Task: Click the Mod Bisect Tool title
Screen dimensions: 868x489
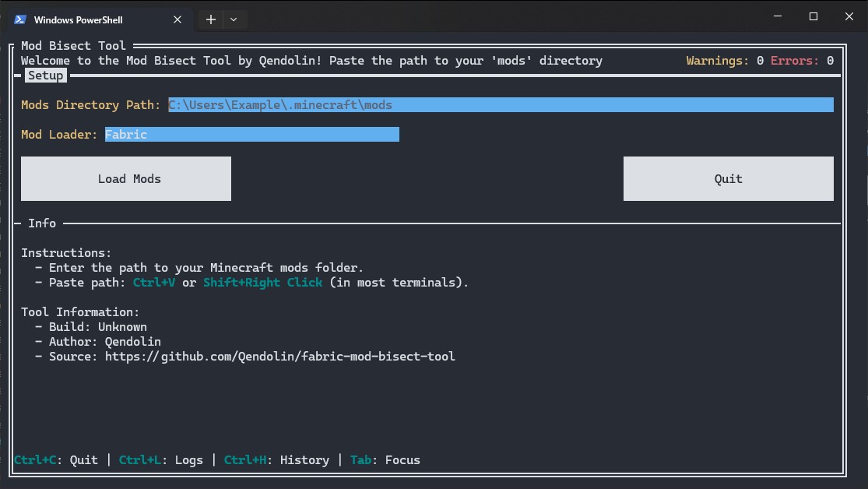Action: tap(74, 45)
